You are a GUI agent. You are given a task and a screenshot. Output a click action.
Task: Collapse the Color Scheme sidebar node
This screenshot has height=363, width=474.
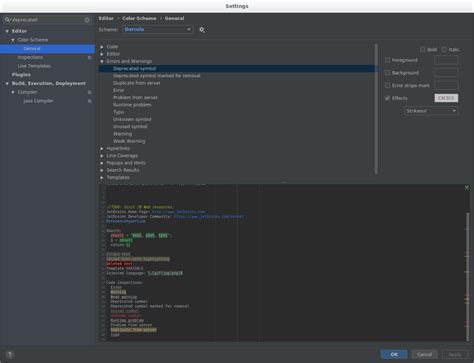click(x=13, y=40)
